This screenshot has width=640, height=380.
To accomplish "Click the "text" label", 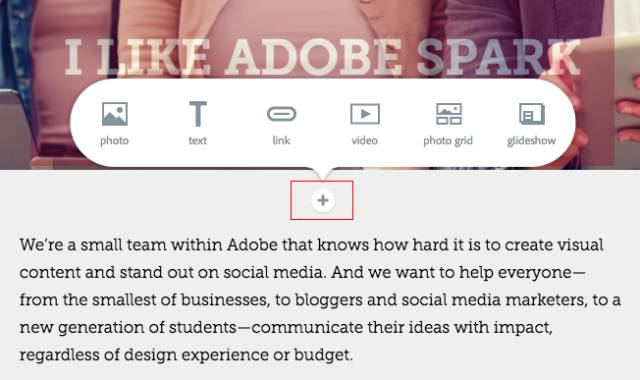I will [x=198, y=141].
